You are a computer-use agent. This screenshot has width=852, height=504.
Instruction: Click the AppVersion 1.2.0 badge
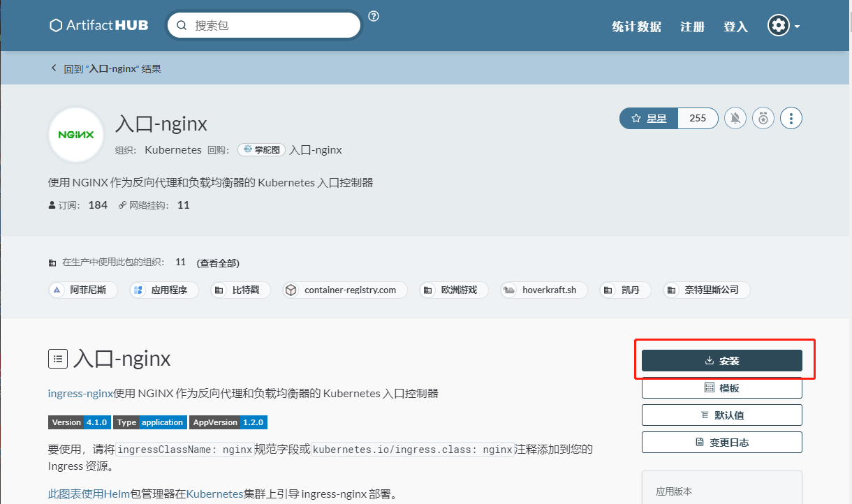click(228, 422)
